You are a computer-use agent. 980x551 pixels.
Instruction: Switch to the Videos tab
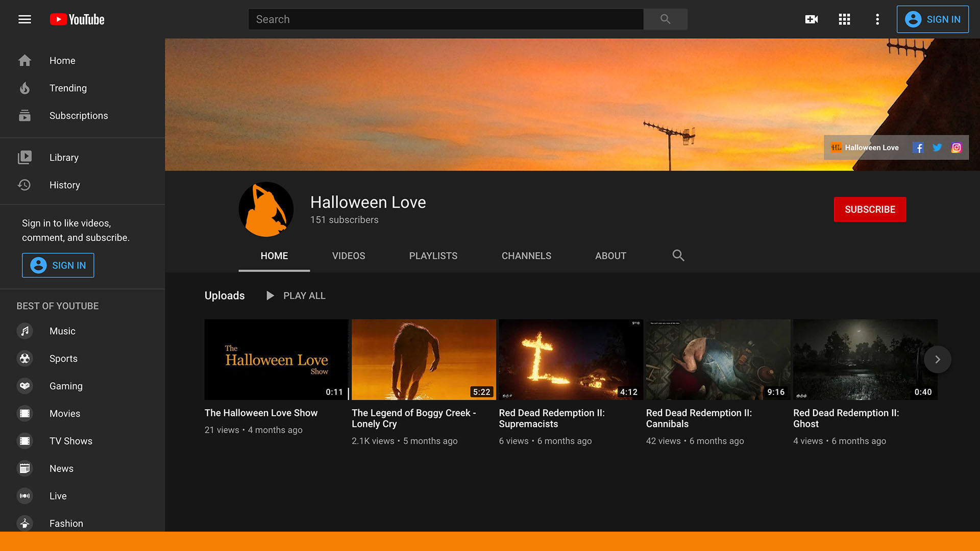(349, 256)
